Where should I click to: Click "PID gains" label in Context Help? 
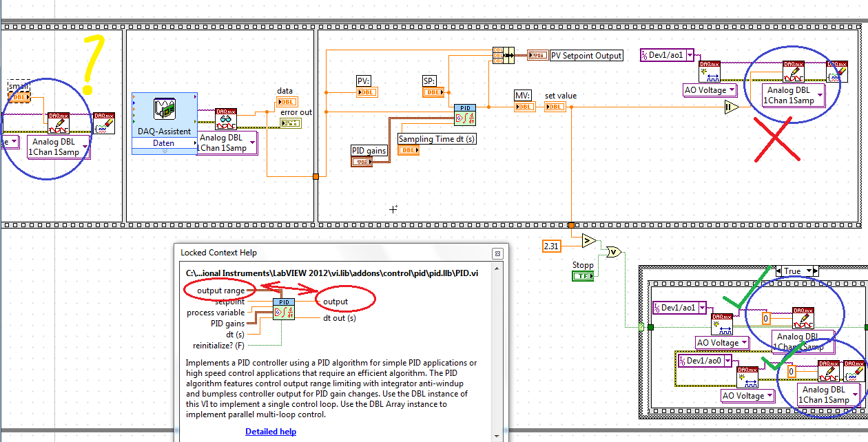pyautogui.click(x=228, y=324)
